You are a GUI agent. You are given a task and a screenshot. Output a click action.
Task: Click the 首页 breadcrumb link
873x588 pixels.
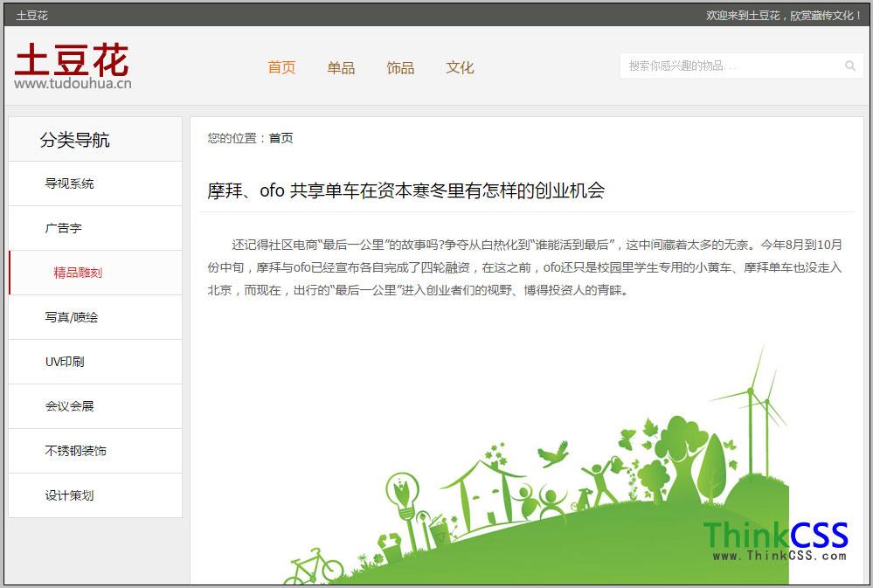281,138
